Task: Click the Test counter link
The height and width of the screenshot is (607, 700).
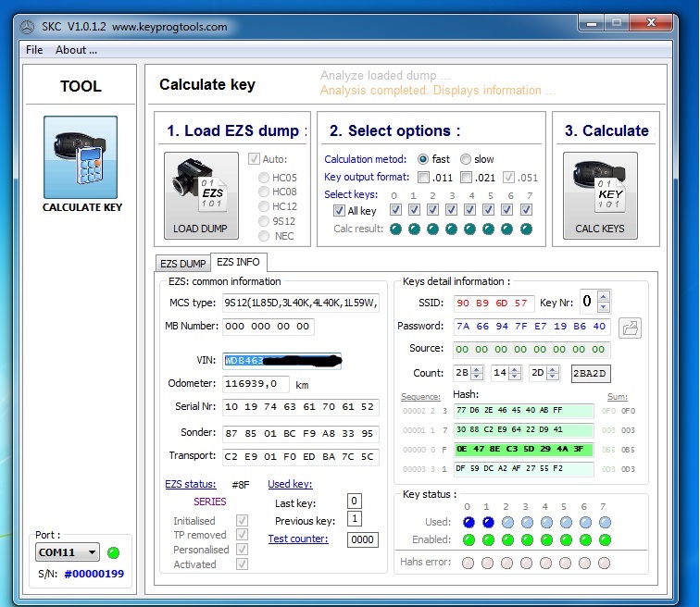Action: (298, 539)
